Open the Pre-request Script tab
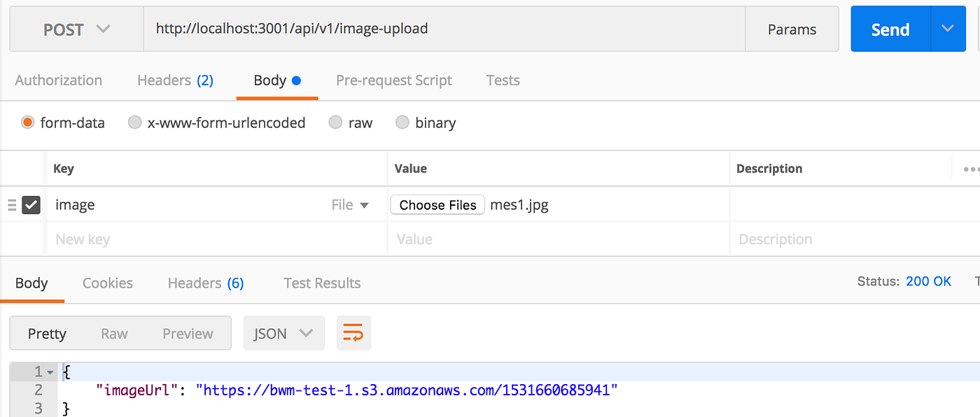Image resolution: width=980 pixels, height=417 pixels. (x=393, y=80)
